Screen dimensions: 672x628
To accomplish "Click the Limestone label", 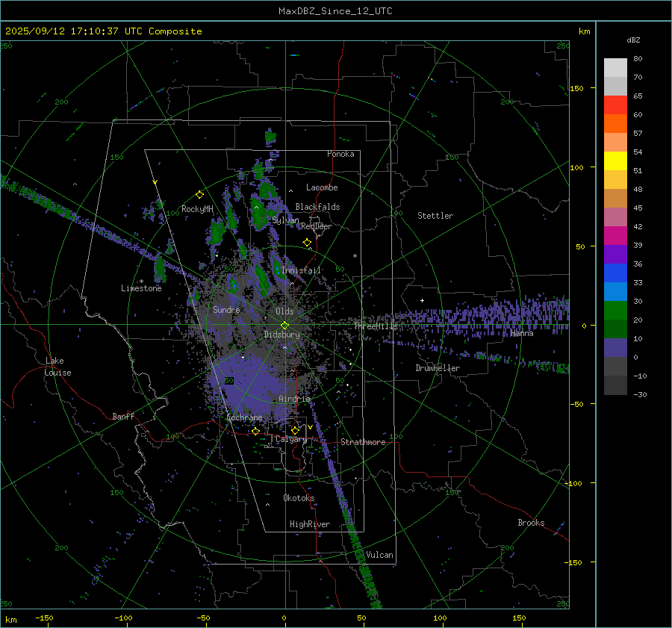I will click(141, 288).
